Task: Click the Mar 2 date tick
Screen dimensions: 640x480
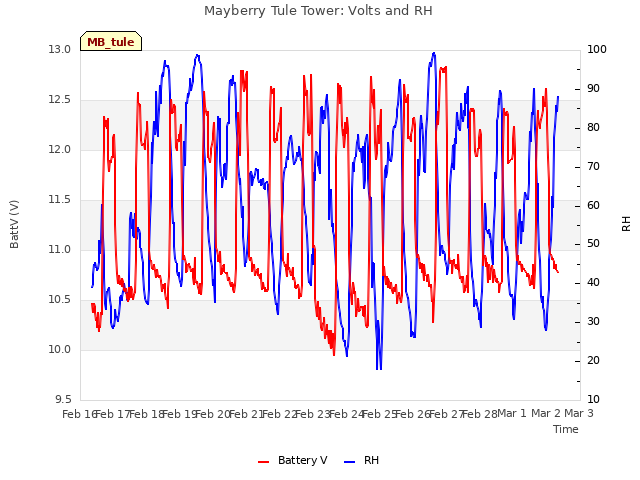Action: point(546,413)
